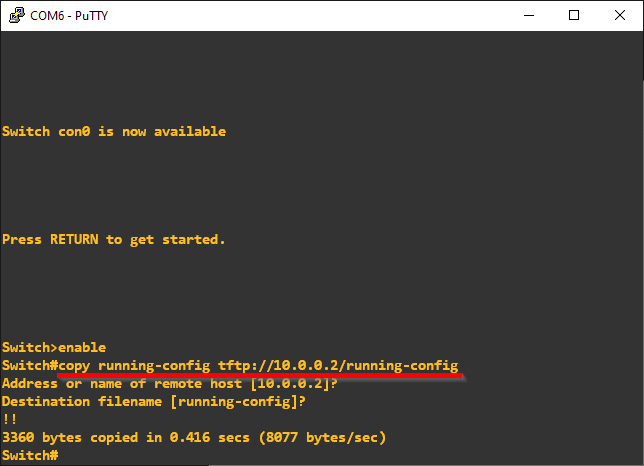The image size is (644, 466).
Task: Click the "Press RETURN to get started." message
Action: (x=114, y=239)
